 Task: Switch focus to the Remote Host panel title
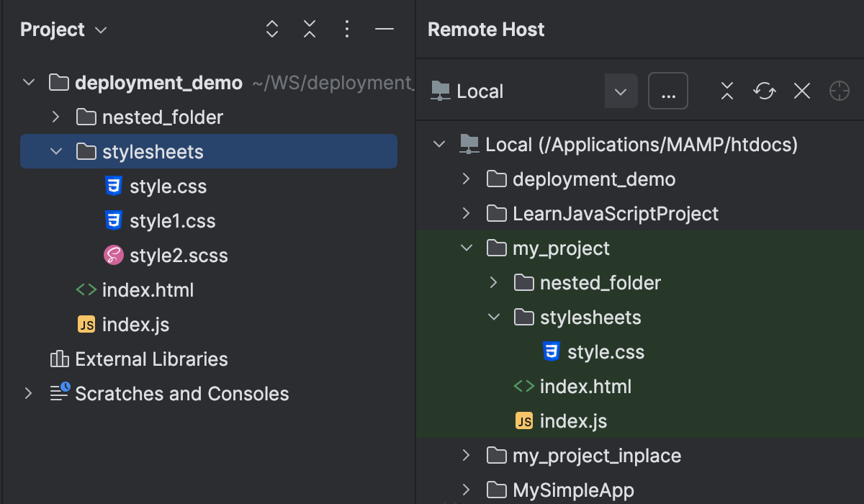[485, 29]
